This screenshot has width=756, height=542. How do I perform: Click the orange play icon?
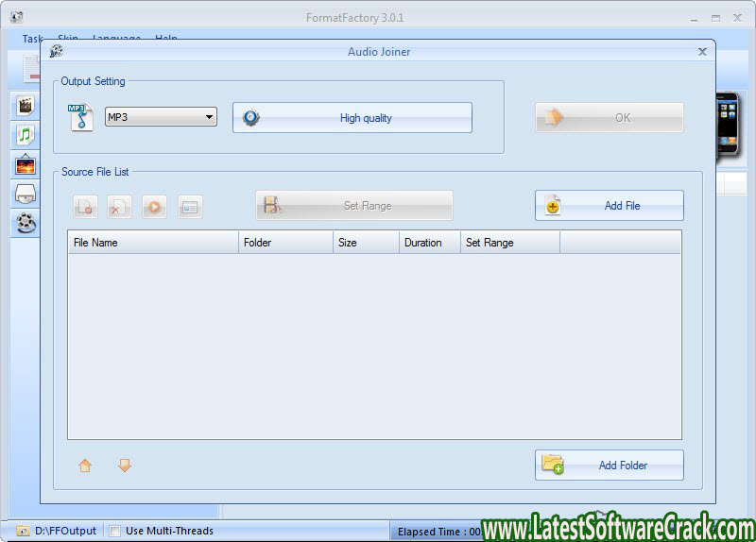click(154, 207)
